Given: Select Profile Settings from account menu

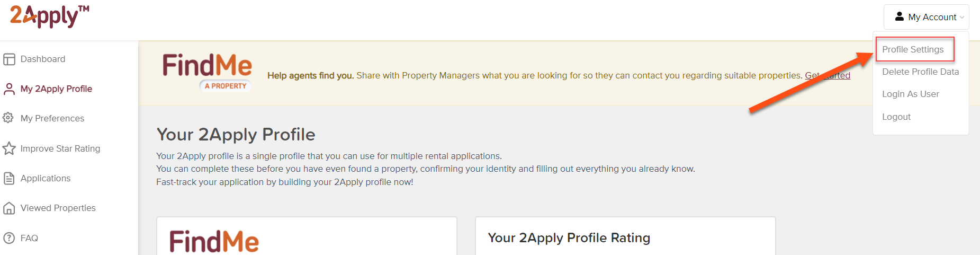Looking at the screenshot, I should [x=913, y=49].
